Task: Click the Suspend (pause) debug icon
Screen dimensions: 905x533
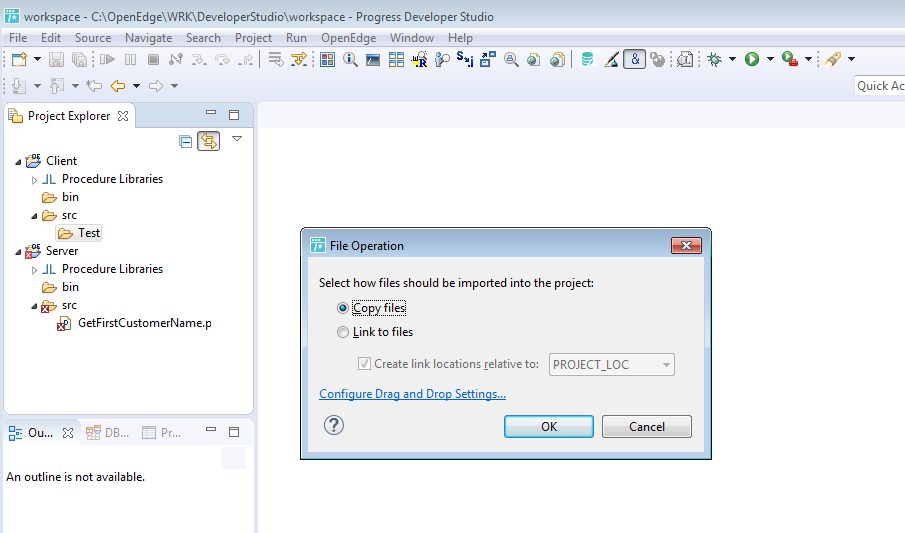Action: [x=130, y=59]
